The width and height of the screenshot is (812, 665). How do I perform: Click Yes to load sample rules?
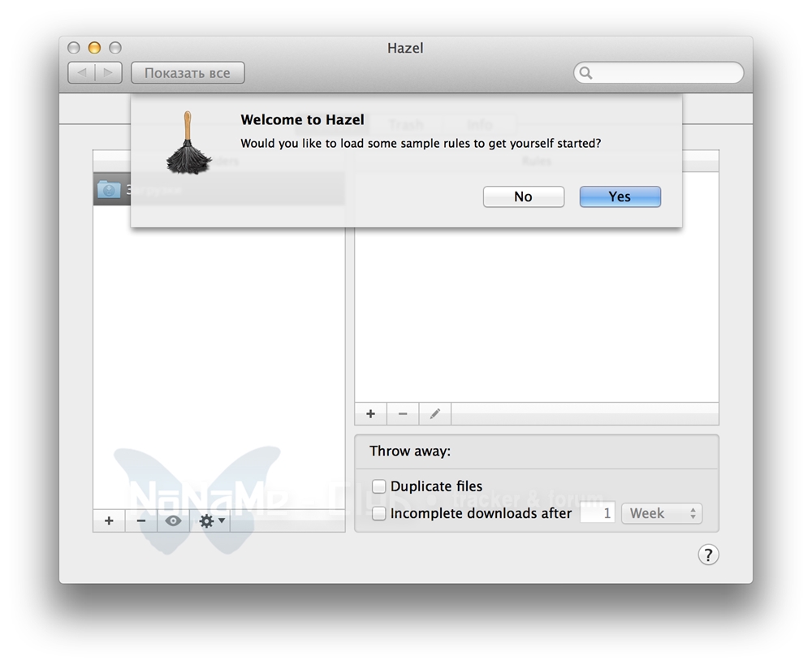tap(620, 196)
